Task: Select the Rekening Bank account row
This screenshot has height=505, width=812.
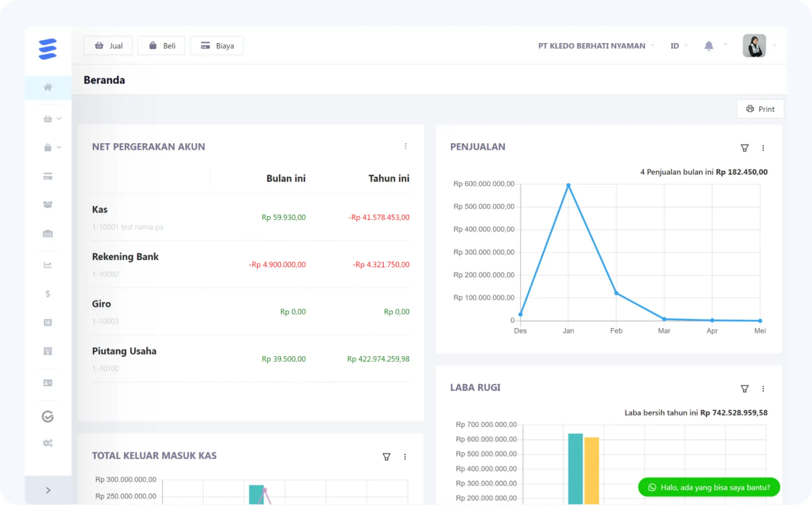Action: 251,265
